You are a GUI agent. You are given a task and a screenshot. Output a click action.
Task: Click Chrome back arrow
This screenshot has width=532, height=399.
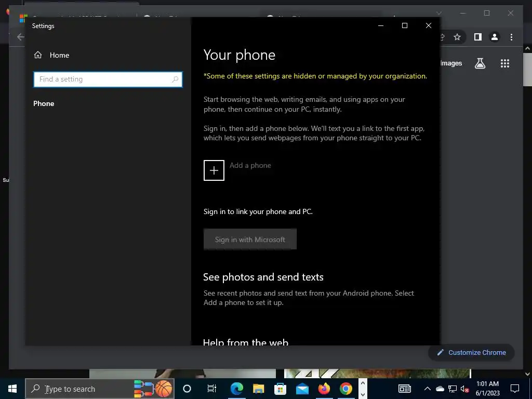(x=20, y=37)
